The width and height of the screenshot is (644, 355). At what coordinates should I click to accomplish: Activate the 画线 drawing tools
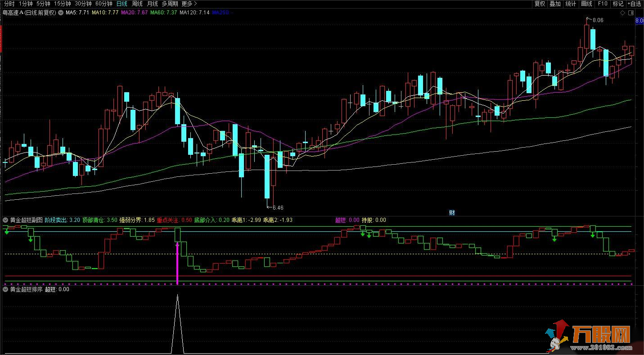point(586,4)
